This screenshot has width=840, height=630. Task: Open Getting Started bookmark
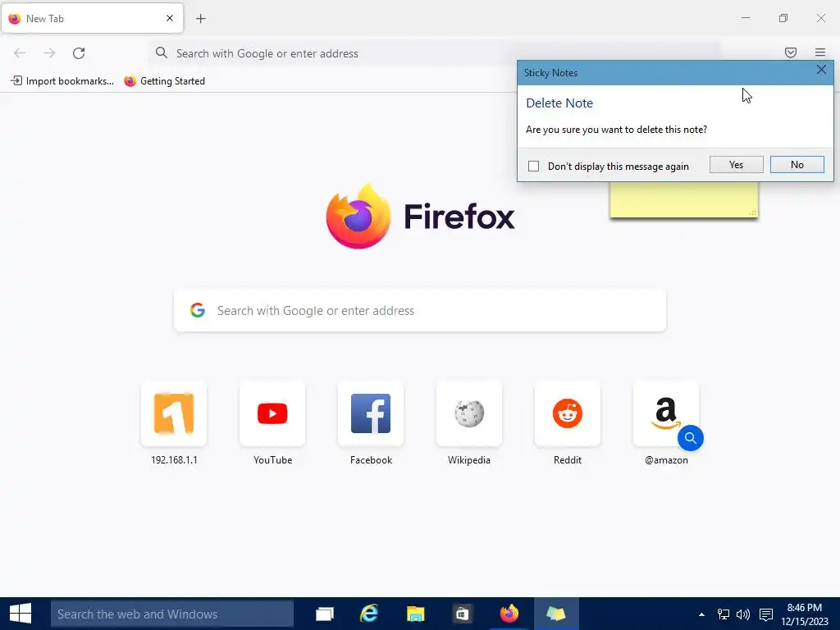tap(164, 81)
